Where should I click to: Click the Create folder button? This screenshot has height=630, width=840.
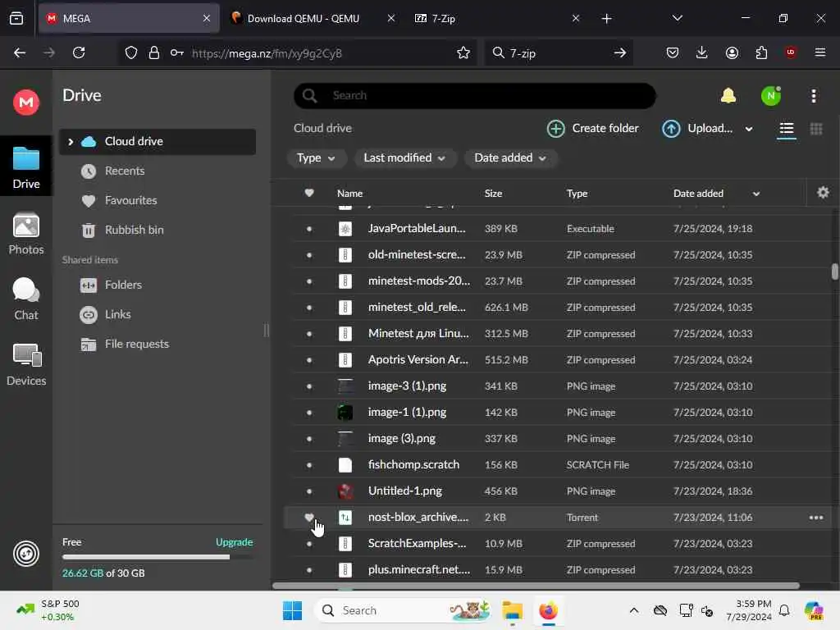(592, 129)
